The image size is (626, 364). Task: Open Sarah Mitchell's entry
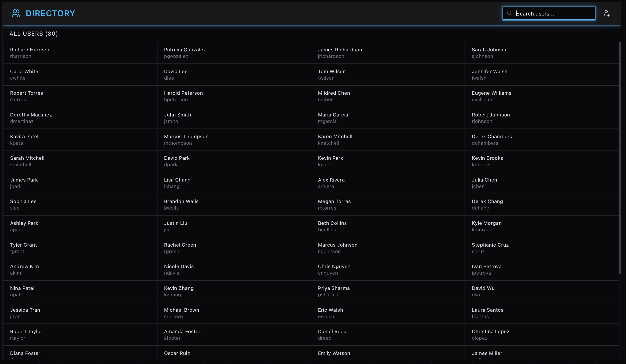click(80, 161)
